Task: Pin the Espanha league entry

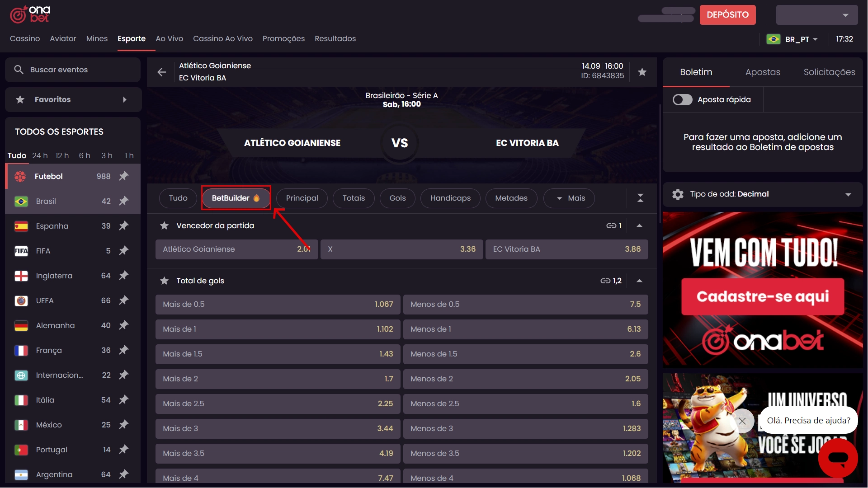Action: tap(124, 226)
